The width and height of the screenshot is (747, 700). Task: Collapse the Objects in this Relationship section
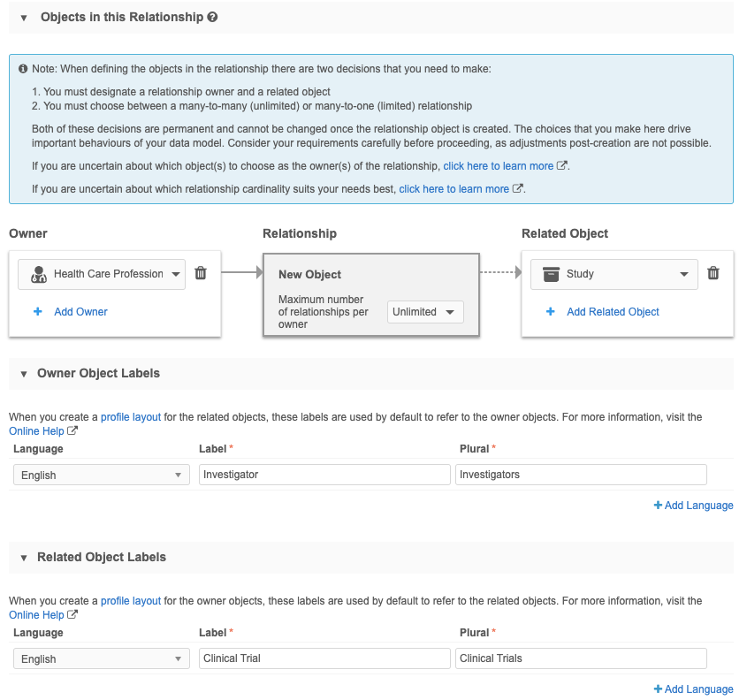coord(24,18)
